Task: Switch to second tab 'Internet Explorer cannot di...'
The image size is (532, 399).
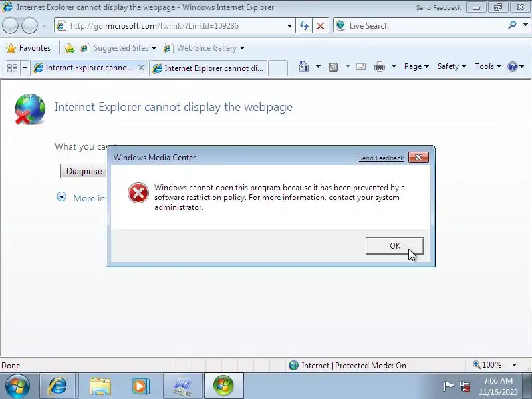Action: click(x=208, y=68)
